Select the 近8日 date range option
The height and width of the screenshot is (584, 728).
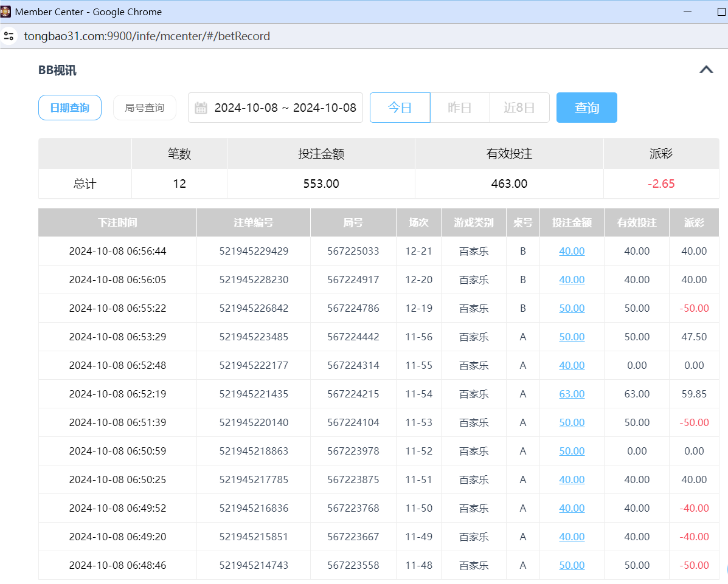coord(519,108)
